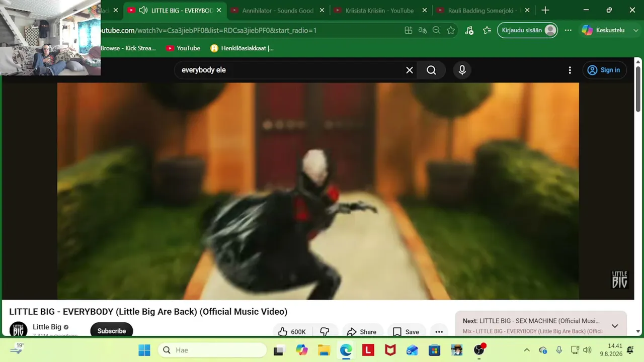644x362 pixels.
Task: Open the Little Big channel avatar
Action: [x=19, y=330]
